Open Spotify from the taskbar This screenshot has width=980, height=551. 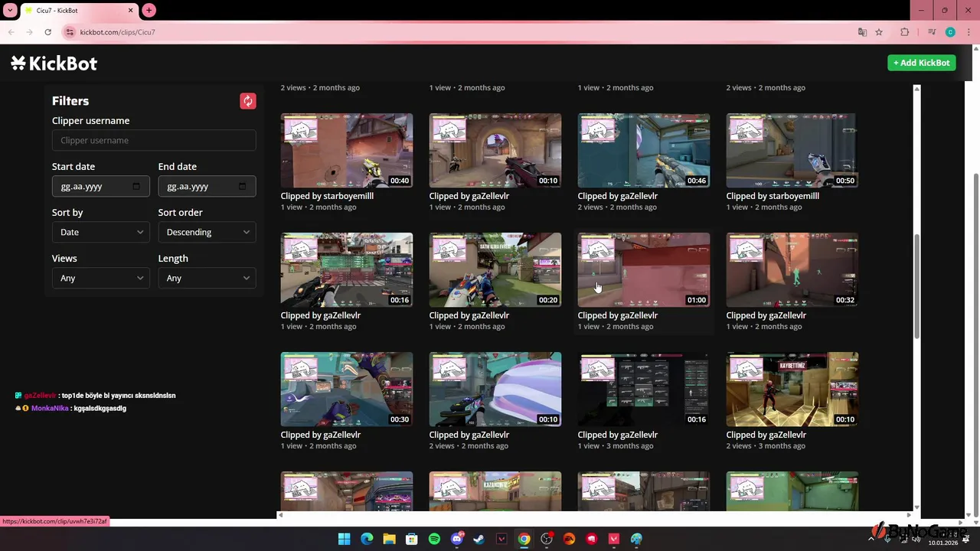click(434, 539)
